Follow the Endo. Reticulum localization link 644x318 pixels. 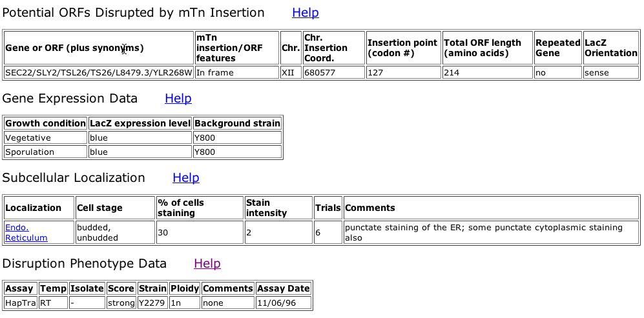[26, 233]
